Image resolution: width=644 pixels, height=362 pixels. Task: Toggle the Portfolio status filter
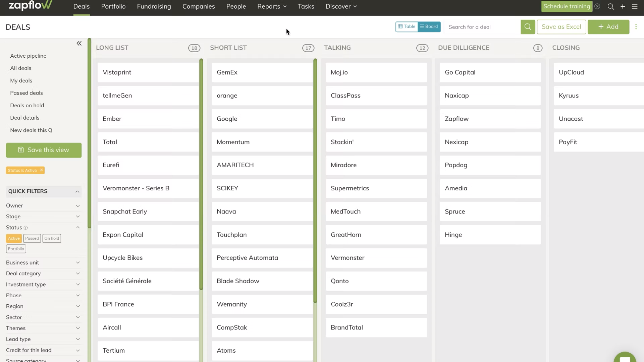tap(16, 249)
